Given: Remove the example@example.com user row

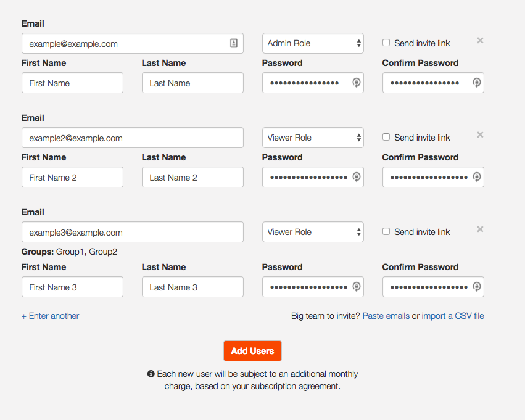Looking at the screenshot, I should [x=480, y=41].
